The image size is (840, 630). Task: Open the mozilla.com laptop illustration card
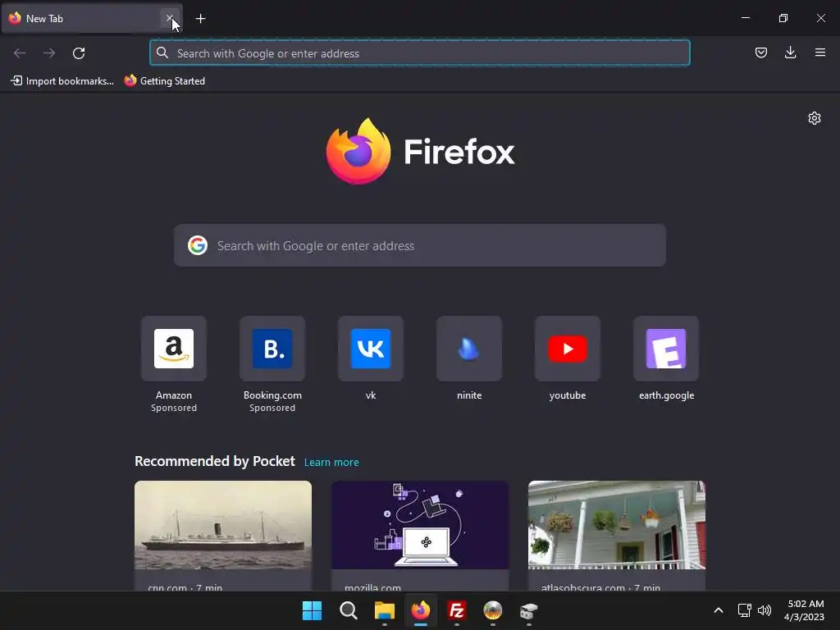pyautogui.click(x=420, y=536)
